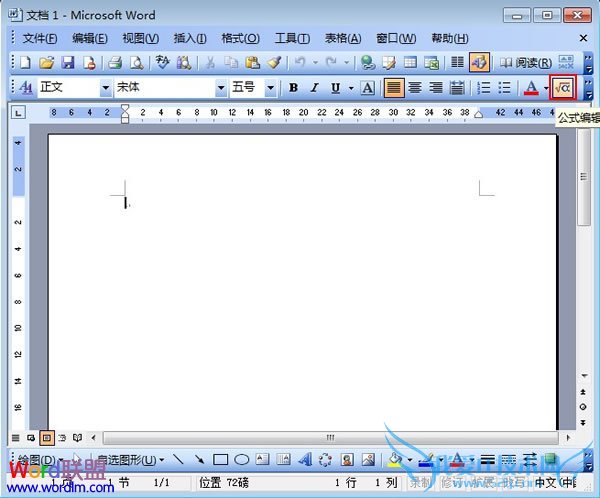
Task: Open the 表格(A) menu
Action: pos(343,38)
